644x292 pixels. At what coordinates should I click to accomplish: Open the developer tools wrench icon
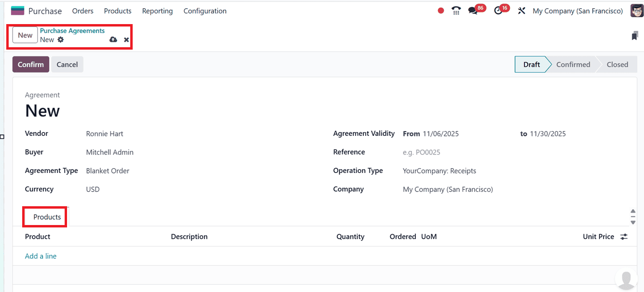(x=521, y=10)
